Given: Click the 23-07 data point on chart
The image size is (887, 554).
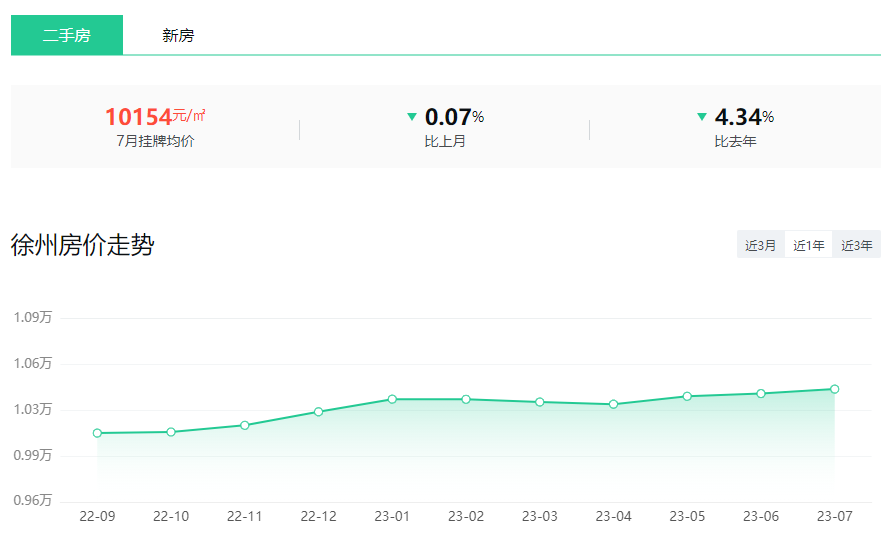Looking at the screenshot, I should pos(834,389).
